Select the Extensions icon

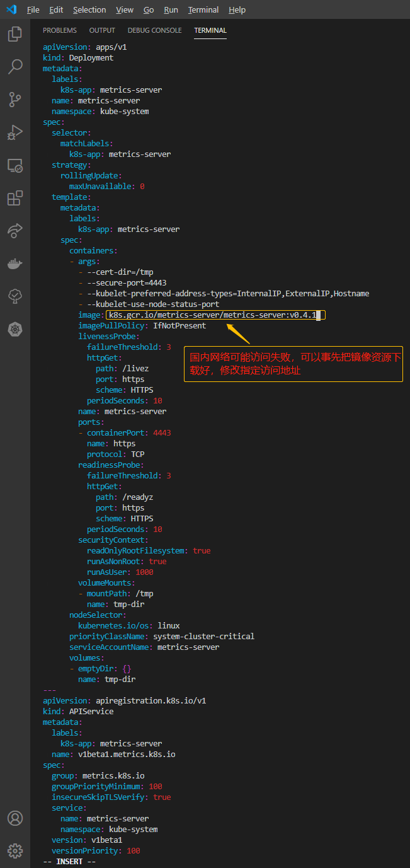pos(14,198)
